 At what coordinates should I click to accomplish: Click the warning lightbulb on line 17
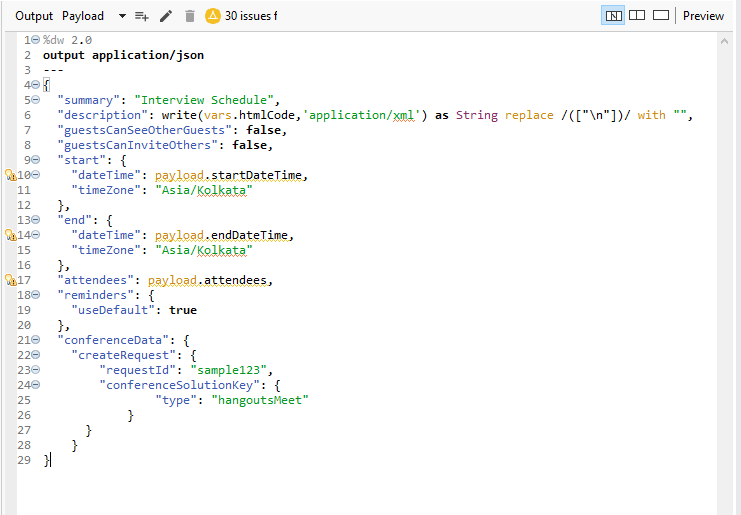coord(11,280)
